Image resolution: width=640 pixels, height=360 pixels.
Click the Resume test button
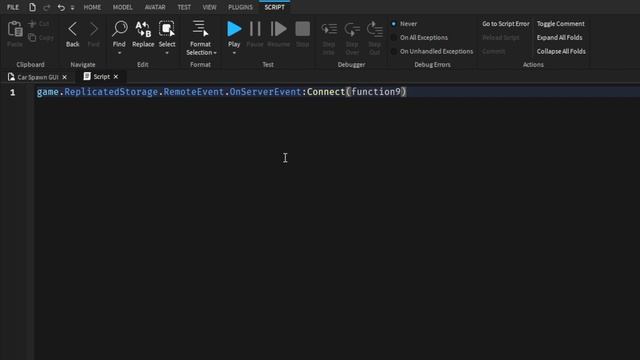(278, 29)
